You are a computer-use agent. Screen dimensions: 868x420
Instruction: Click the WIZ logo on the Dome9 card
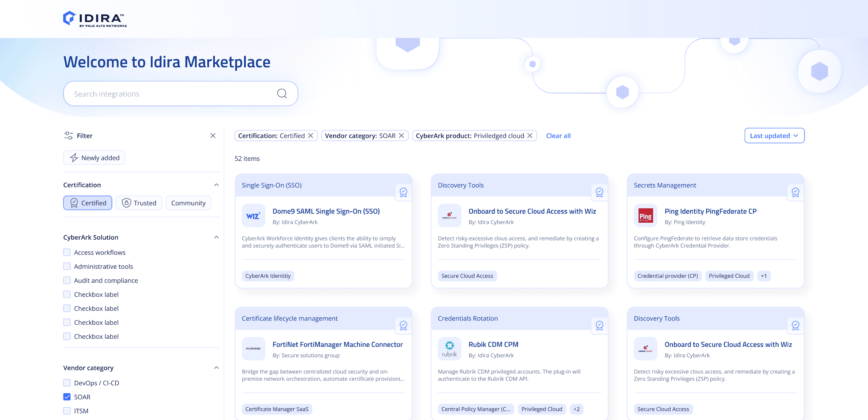coord(253,216)
